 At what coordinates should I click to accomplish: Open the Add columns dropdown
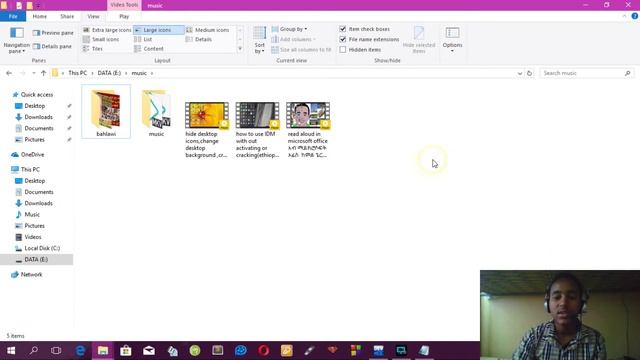(x=293, y=39)
